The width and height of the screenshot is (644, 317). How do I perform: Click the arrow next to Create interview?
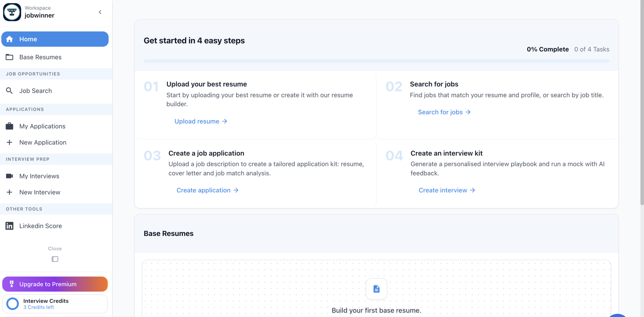[473, 190]
